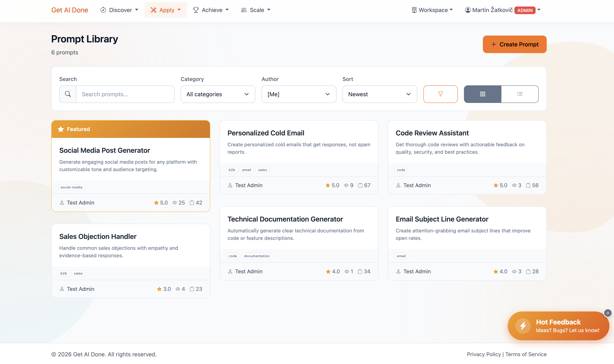
Task: Close the Hot Feedback popup
Action: pos(608,313)
